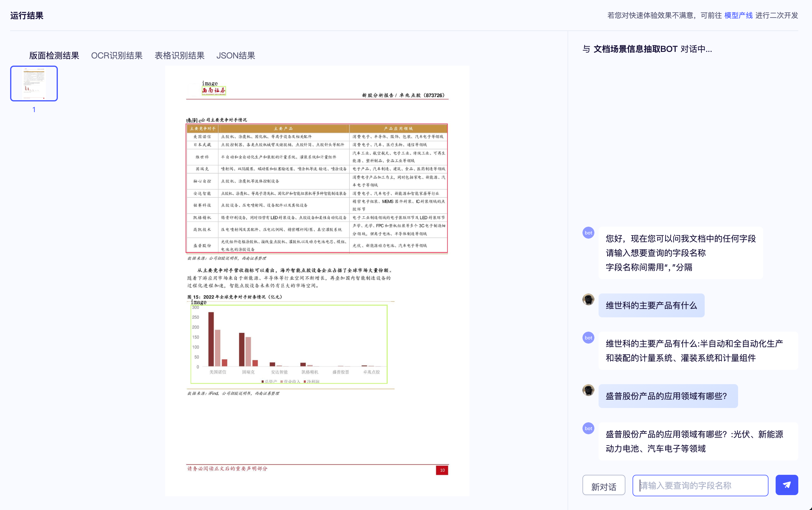Click the first bot avatar icon
Image resolution: width=812 pixels, height=510 pixels.
(588, 233)
